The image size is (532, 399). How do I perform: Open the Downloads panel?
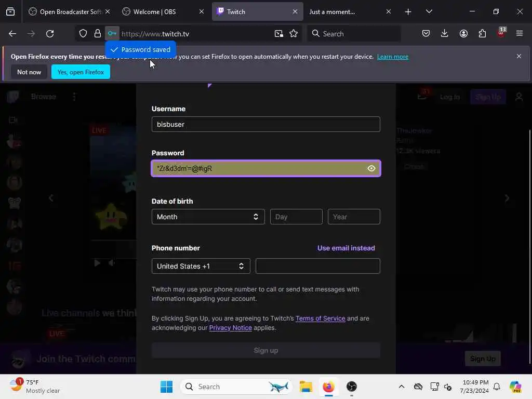pyautogui.click(x=445, y=34)
